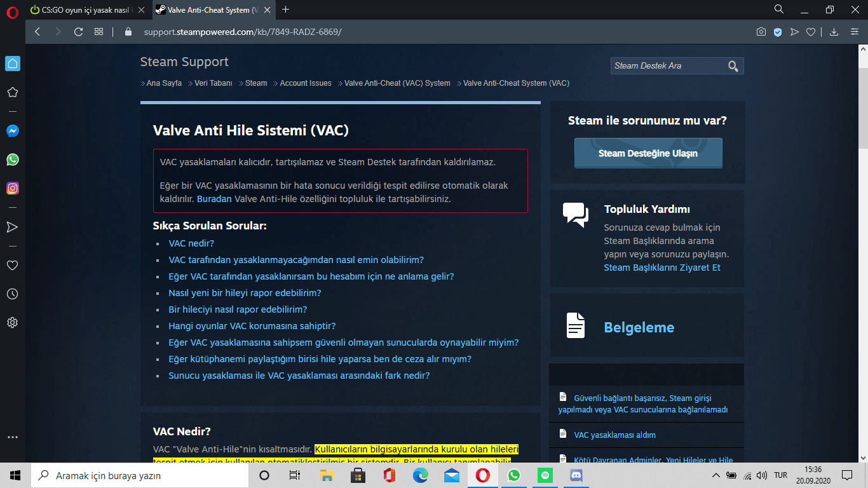Open Veri Tabanı breadcrumb
The height and width of the screenshot is (488, 868).
coord(214,83)
